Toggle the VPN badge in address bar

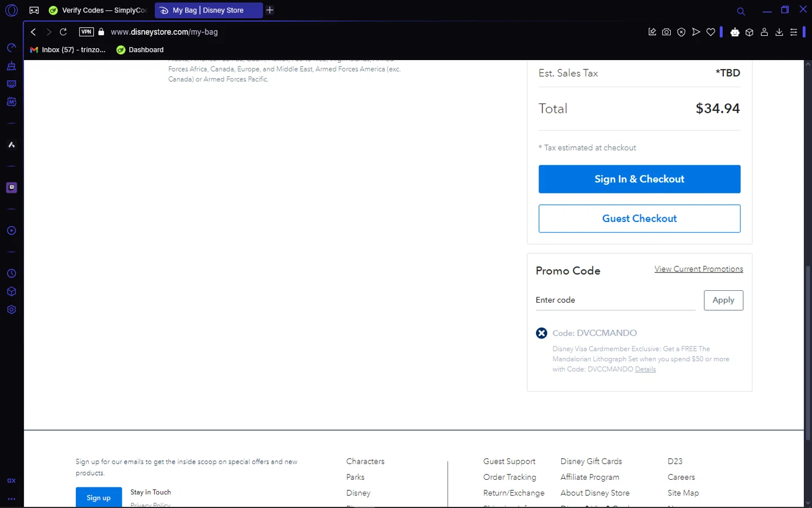pos(86,32)
